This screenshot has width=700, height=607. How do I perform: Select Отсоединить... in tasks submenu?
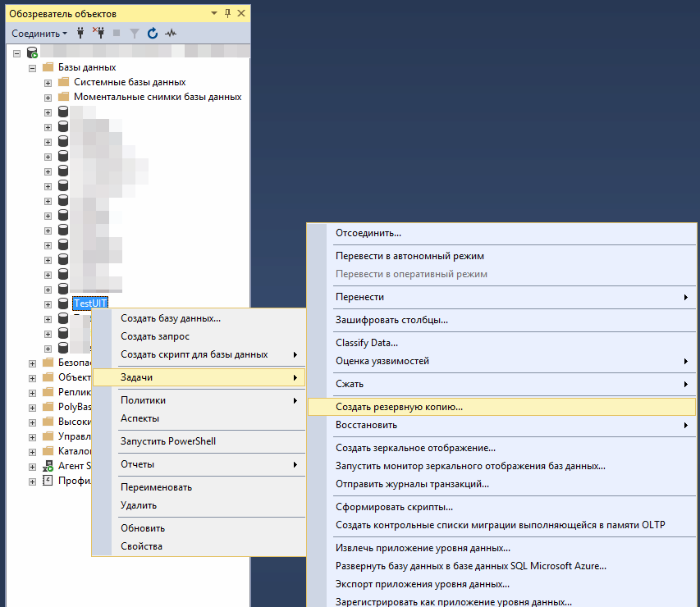point(368,233)
